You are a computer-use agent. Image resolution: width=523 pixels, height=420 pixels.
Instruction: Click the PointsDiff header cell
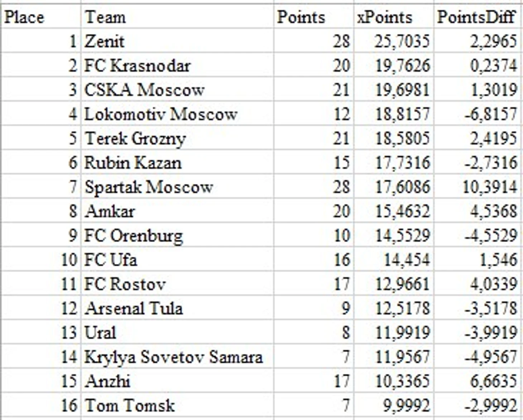[x=476, y=17]
